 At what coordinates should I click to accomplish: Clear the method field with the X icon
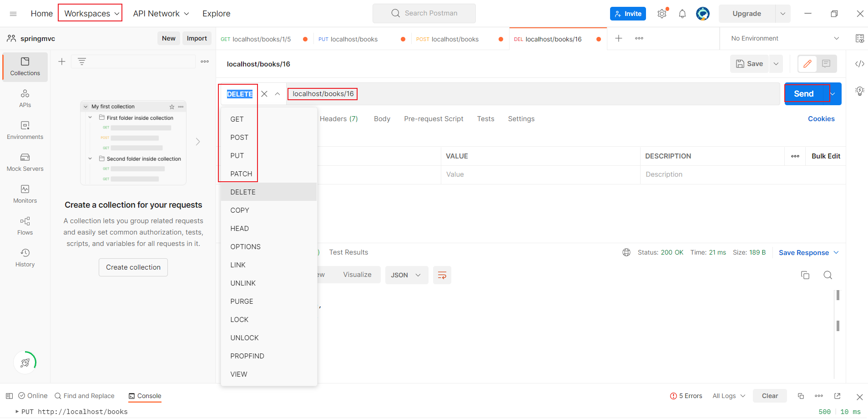[264, 94]
